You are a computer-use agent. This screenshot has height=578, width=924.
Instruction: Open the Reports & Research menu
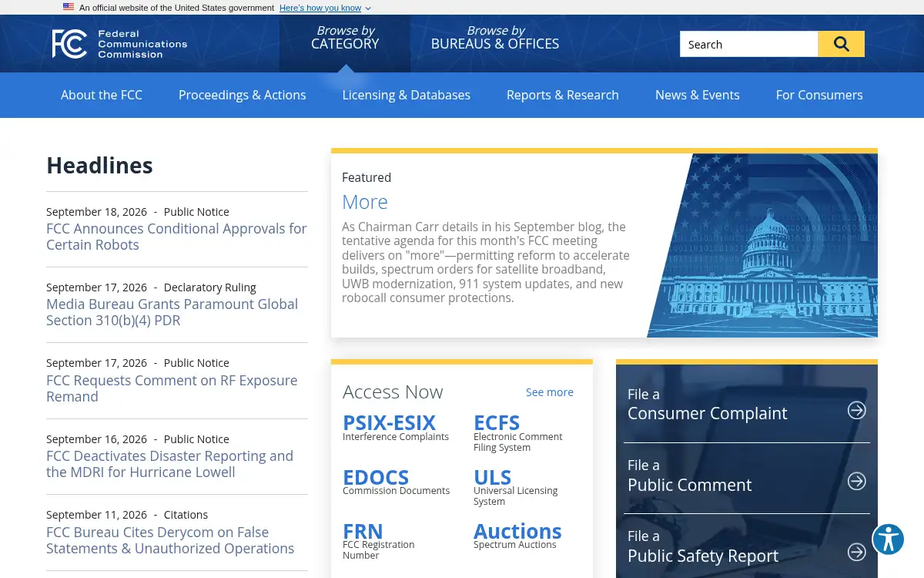(x=563, y=95)
